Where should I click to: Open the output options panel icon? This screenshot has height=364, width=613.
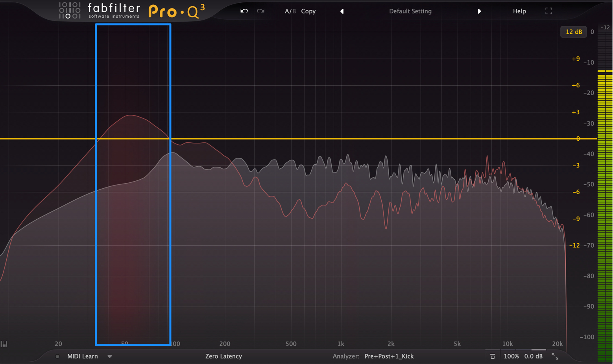point(493,357)
